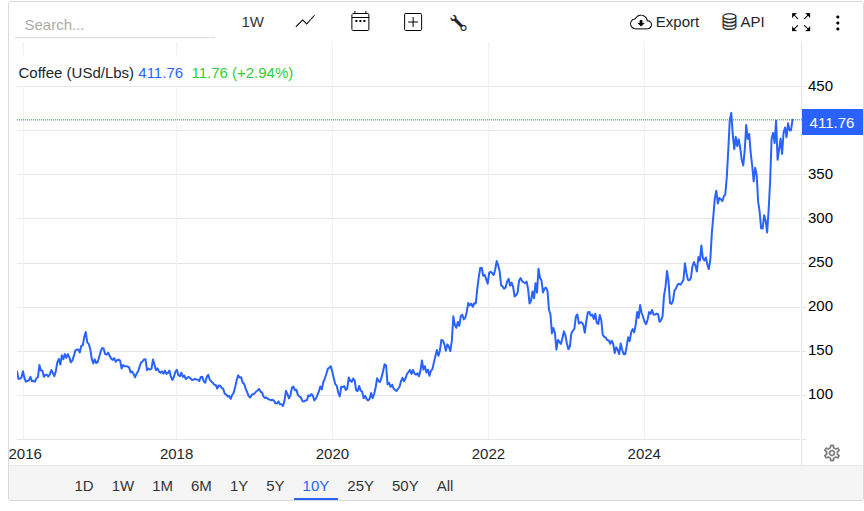Click the 411.76 current price label
The height and width of the screenshot is (511, 864).
point(832,123)
